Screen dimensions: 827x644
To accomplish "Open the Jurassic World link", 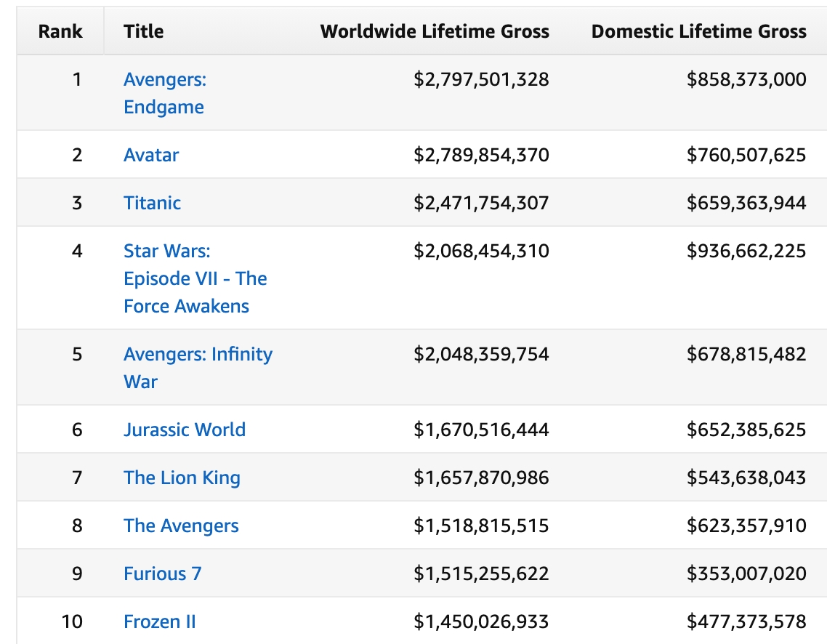I will click(x=185, y=430).
